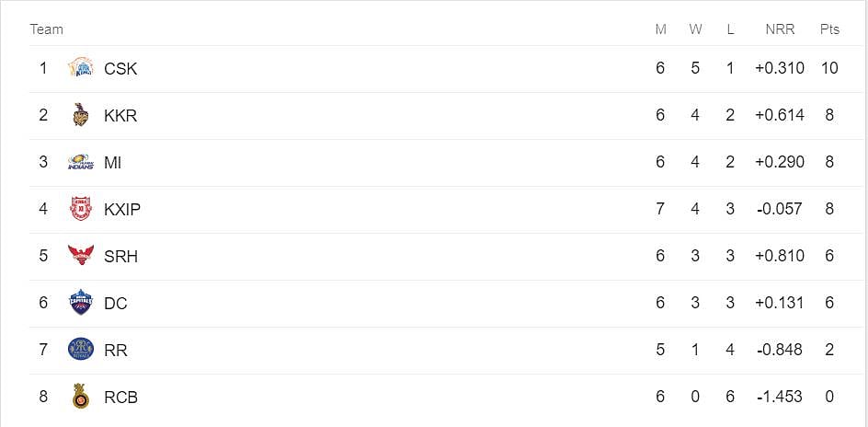Click the M matches column header
This screenshot has width=868, height=427.
[x=660, y=29]
